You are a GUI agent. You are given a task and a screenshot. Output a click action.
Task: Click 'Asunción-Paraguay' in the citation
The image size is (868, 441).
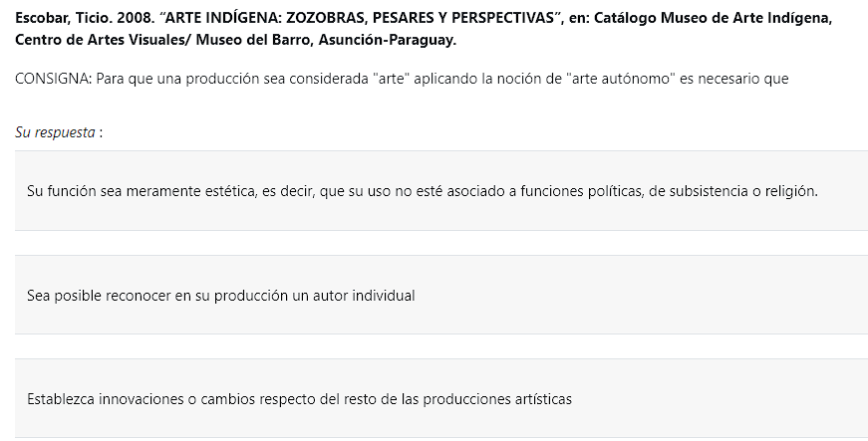pos(386,41)
